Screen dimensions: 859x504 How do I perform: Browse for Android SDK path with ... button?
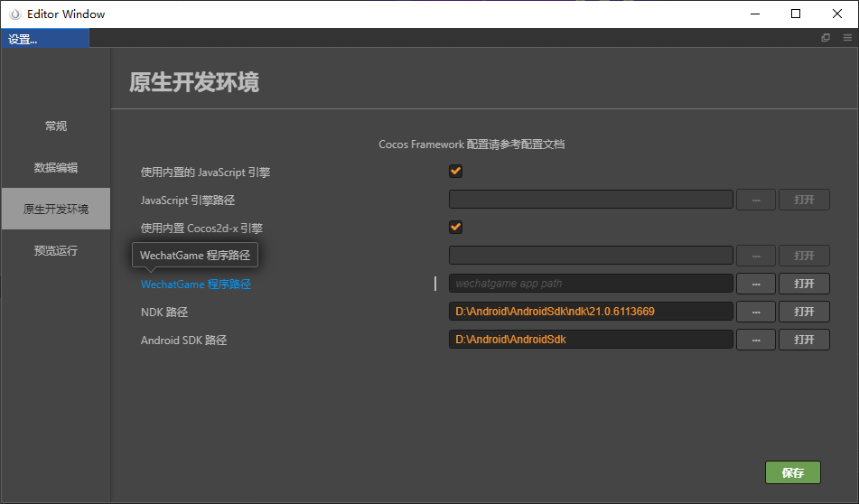(756, 340)
